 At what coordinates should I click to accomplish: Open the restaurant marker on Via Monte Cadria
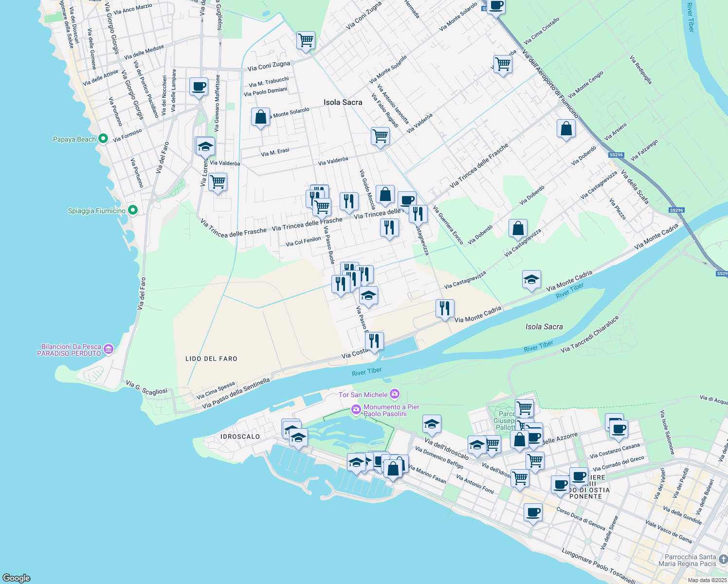coord(445,309)
